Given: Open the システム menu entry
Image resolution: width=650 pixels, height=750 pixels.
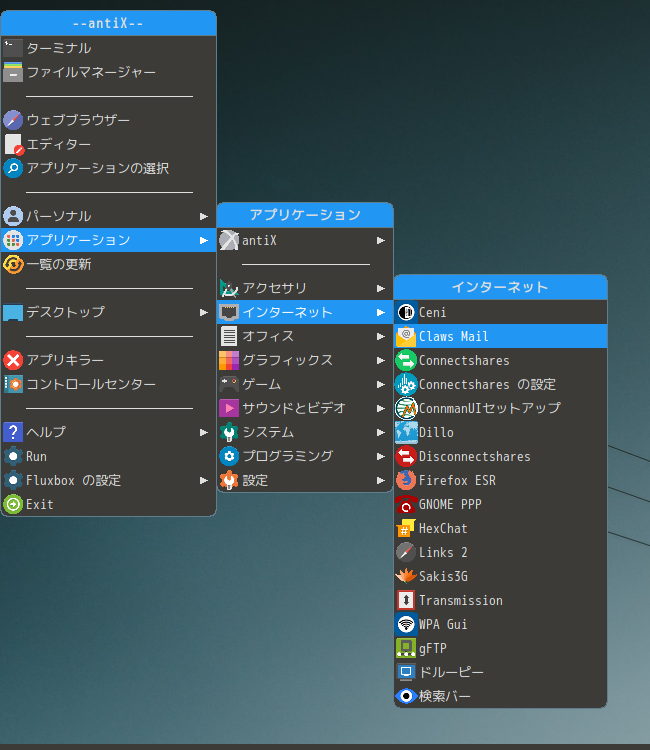Looking at the screenshot, I should point(305,432).
